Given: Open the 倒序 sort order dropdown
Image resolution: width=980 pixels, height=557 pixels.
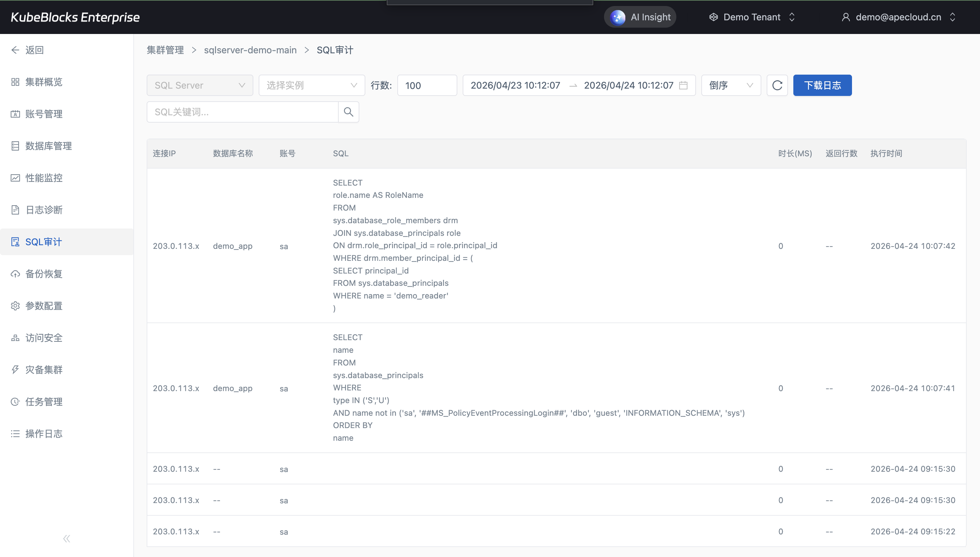Looking at the screenshot, I should pyautogui.click(x=731, y=85).
